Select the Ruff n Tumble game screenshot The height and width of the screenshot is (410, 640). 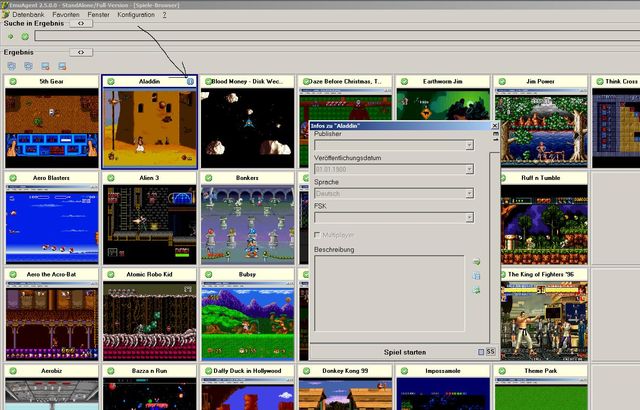click(x=544, y=225)
